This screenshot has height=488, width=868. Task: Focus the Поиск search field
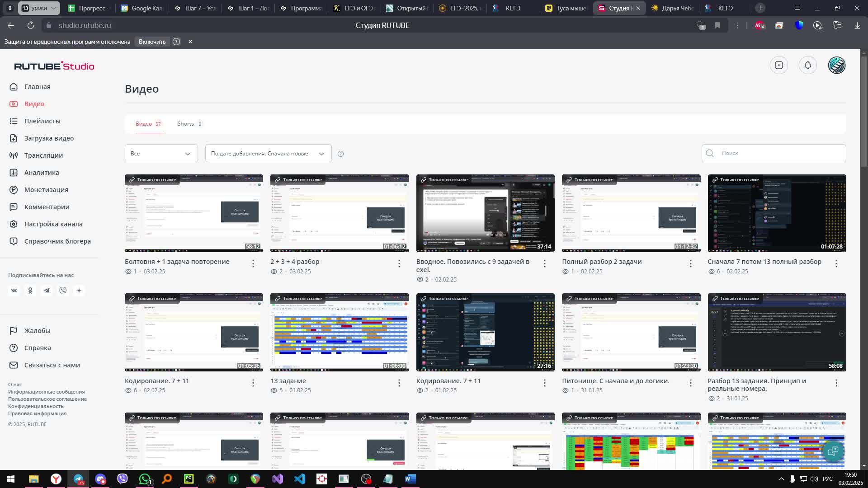(774, 153)
